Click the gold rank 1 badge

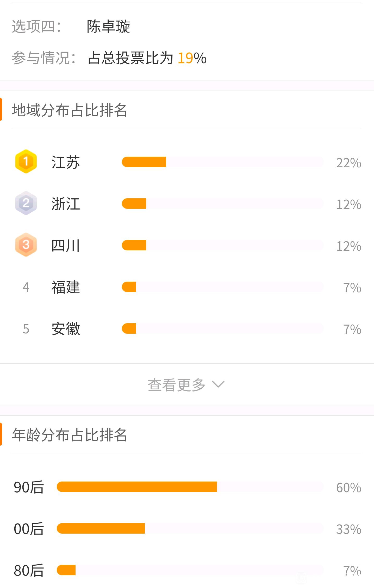pyautogui.click(x=26, y=161)
